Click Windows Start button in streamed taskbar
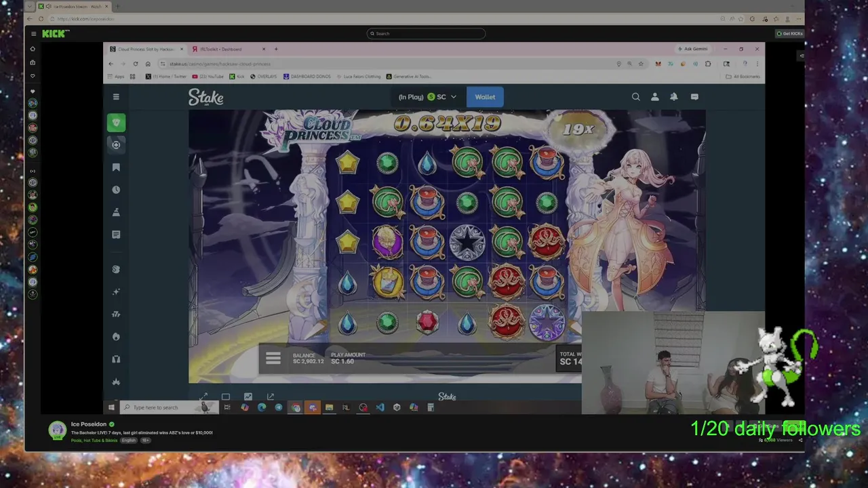The height and width of the screenshot is (488, 868). (x=111, y=407)
